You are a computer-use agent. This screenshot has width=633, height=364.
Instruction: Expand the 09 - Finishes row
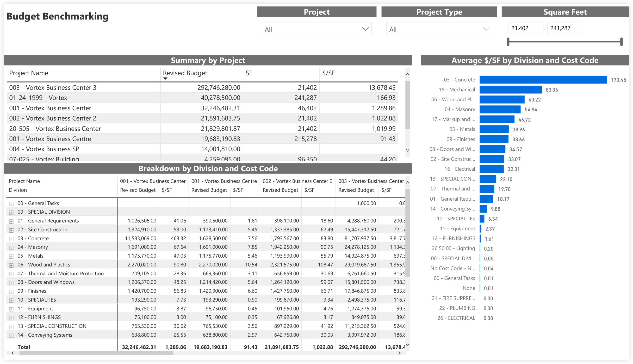pyautogui.click(x=11, y=292)
